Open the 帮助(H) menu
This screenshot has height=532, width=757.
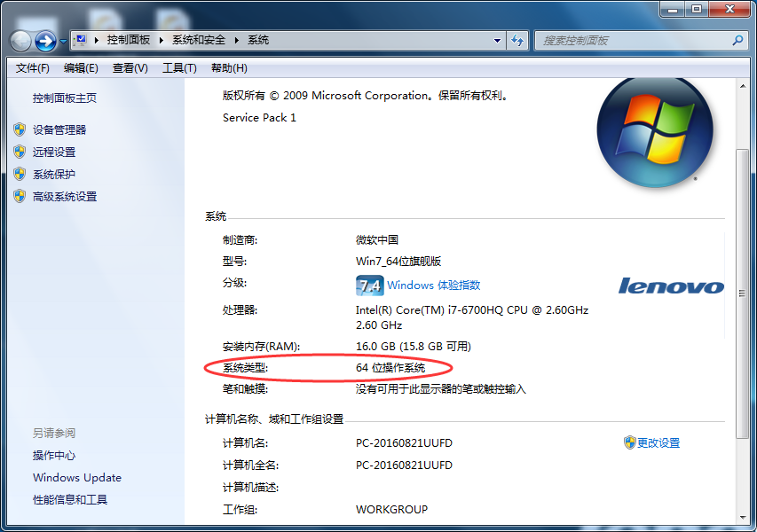(x=229, y=68)
